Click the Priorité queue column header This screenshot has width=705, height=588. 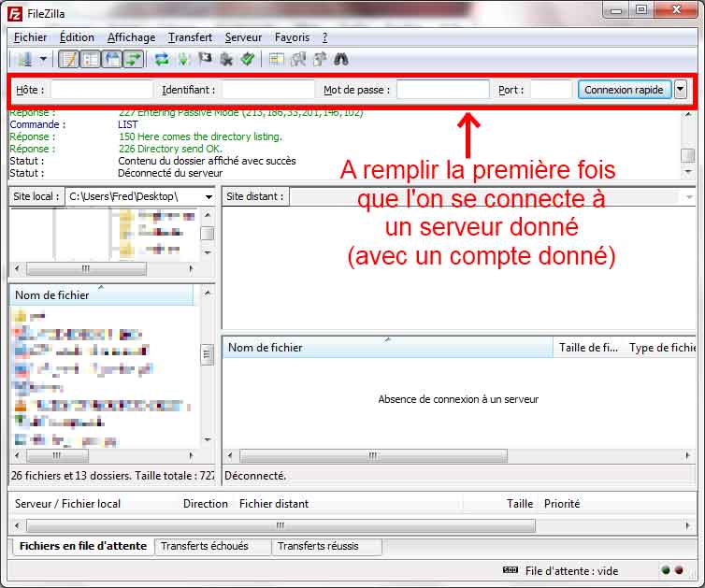(x=562, y=504)
